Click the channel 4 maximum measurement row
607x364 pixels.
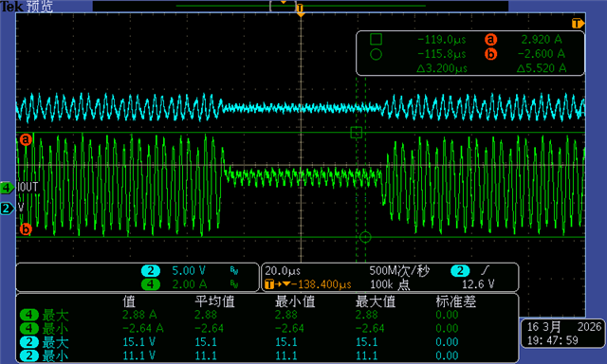[x=267, y=315]
